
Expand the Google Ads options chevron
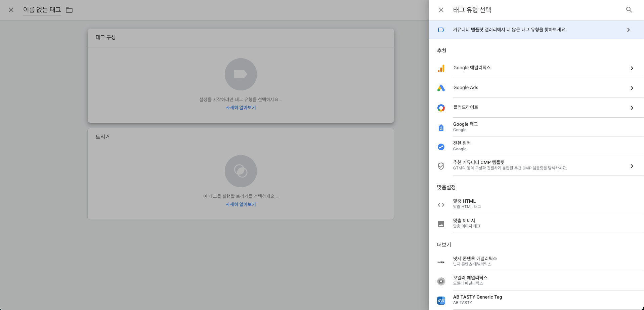pyautogui.click(x=632, y=88)
